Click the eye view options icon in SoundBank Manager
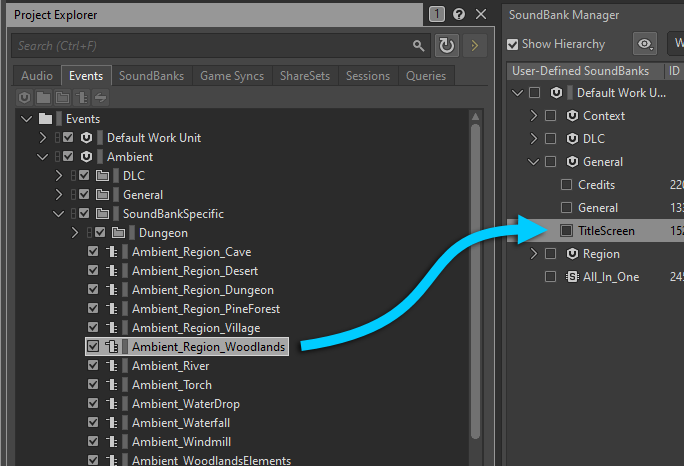The height and width of the screenshot is (466, 684). coord(645,44)
